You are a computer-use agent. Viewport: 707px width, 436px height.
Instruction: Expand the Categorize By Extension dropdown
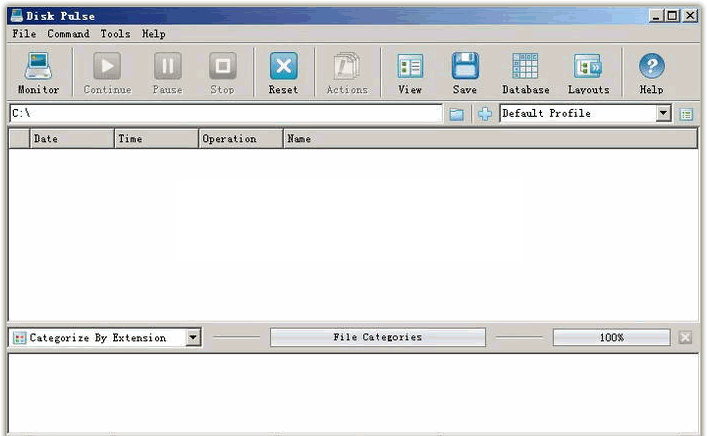(x=193, y=337)
